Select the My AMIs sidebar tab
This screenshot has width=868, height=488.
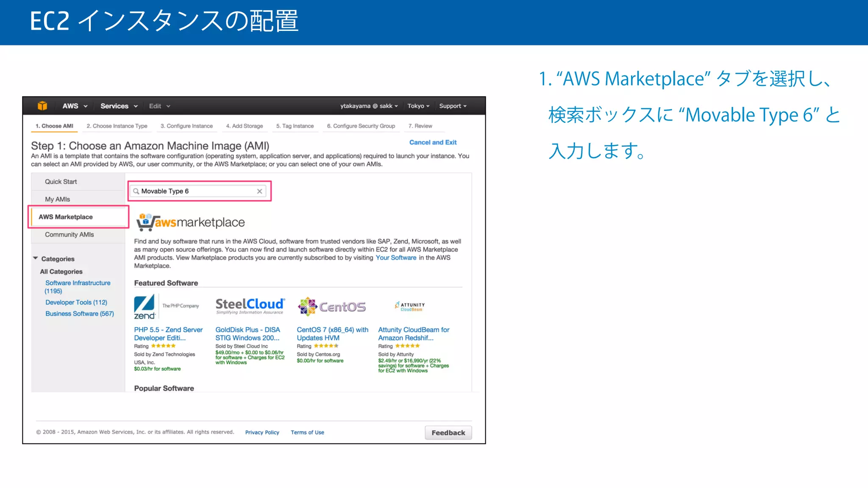(78, 199)
